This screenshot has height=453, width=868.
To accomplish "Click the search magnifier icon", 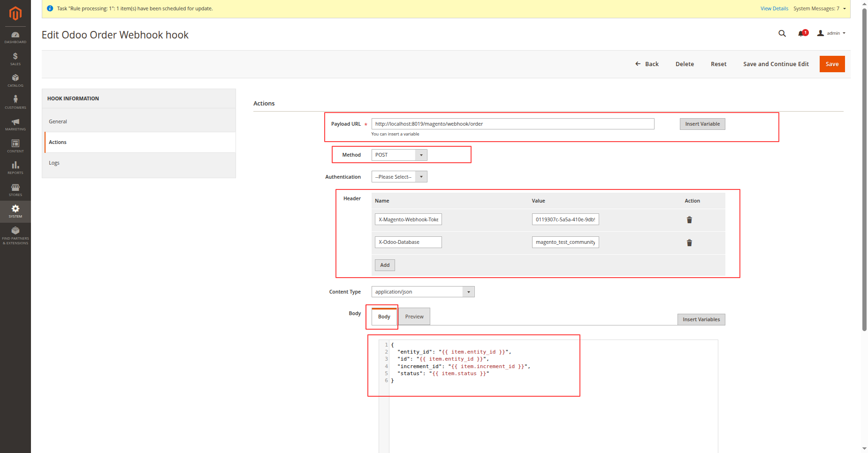I will (782, 33).
